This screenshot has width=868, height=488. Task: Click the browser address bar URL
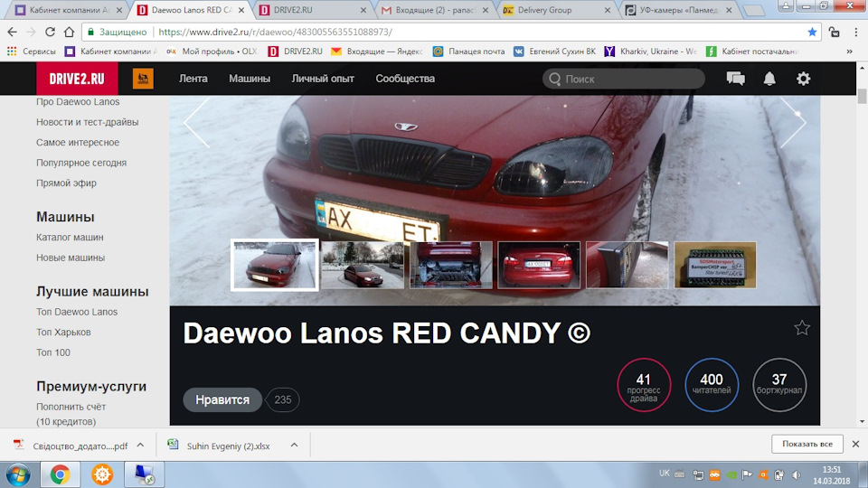point(275,33)
